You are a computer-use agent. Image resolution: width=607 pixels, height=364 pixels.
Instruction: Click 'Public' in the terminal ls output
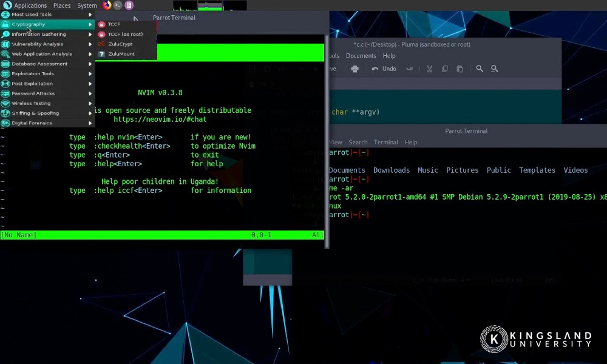point(499,170)
